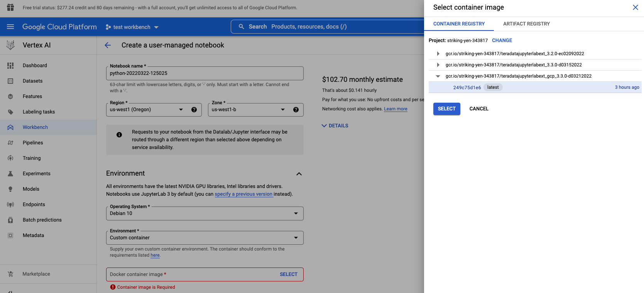Click CHANGE to switch project
This screenshot has height=293, width=644.
coord(502,41)
